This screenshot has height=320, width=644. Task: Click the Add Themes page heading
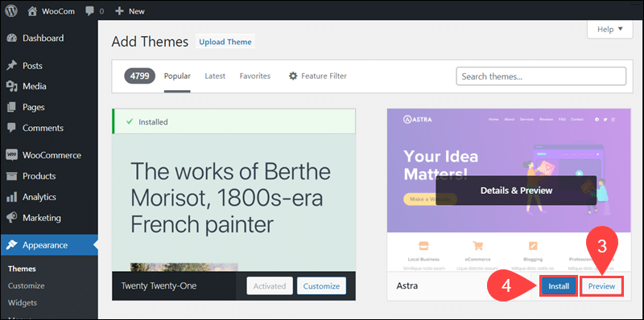coord(150,42)
